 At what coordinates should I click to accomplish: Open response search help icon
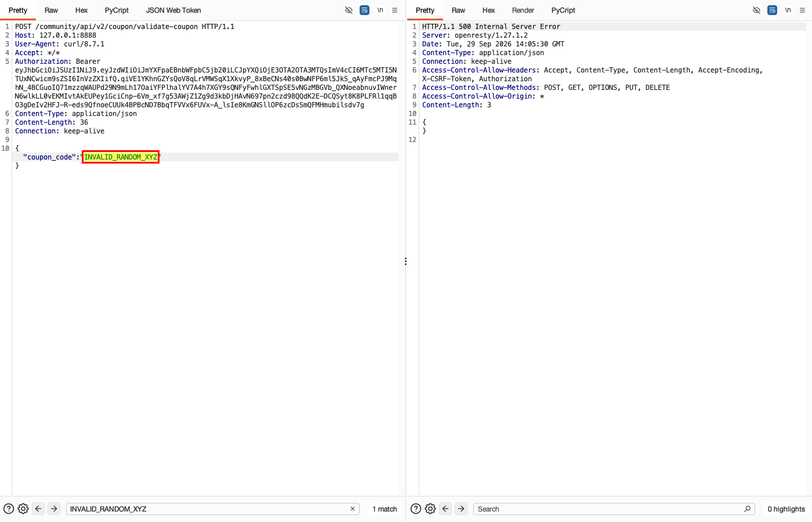point(416,509)
